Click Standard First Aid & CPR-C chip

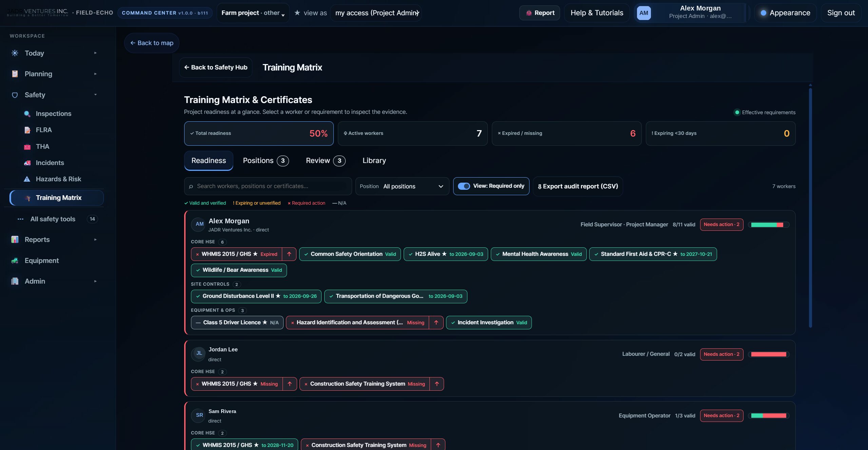click(653, 254)
